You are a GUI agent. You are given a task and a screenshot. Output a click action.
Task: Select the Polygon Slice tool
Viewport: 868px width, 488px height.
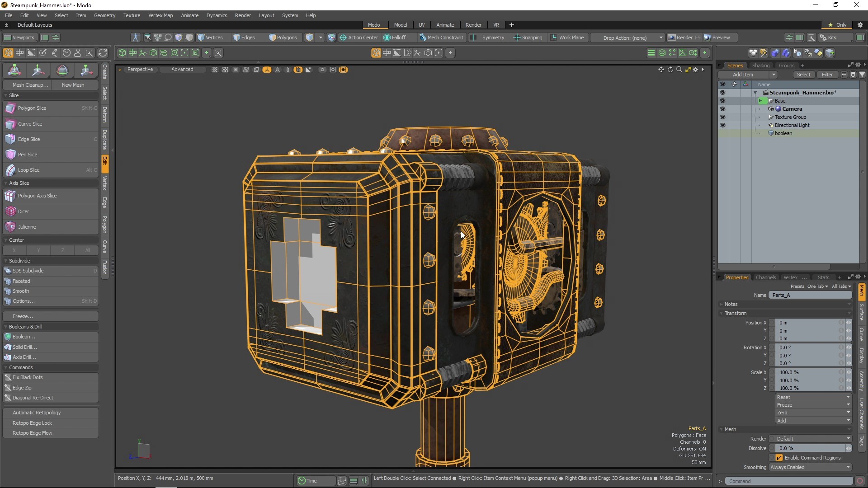32,108
